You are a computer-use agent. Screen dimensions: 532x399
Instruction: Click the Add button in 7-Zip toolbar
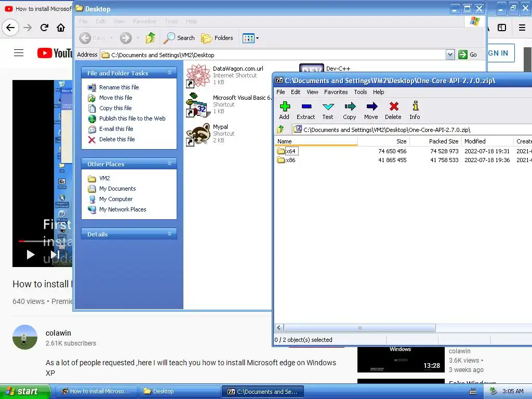click(x=284, y=111)
